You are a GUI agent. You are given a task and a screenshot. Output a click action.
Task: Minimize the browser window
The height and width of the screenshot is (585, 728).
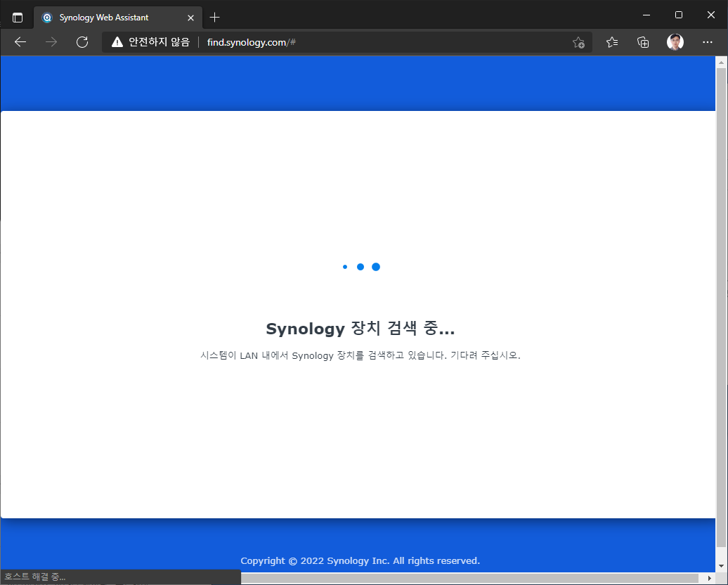tap(646, 15)
